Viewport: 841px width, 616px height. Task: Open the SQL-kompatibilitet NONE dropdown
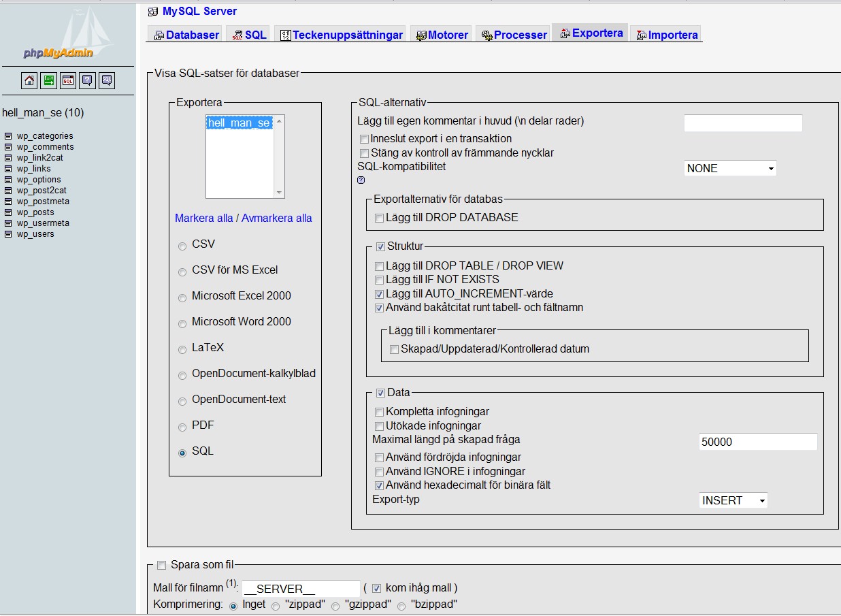tap(730, 168)
